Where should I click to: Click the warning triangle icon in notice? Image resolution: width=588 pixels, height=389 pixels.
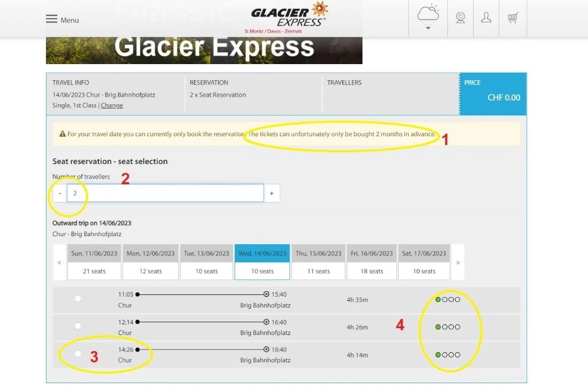coord(63,134)
